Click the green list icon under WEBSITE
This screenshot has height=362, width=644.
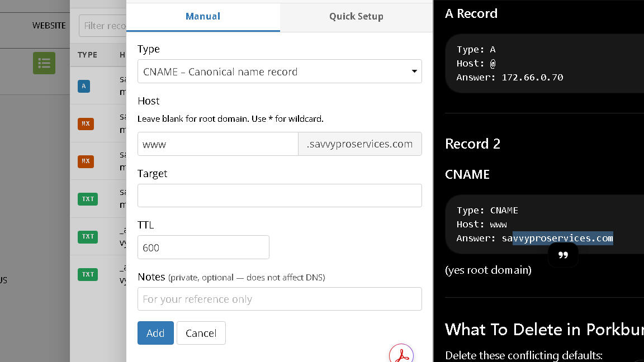44,63
